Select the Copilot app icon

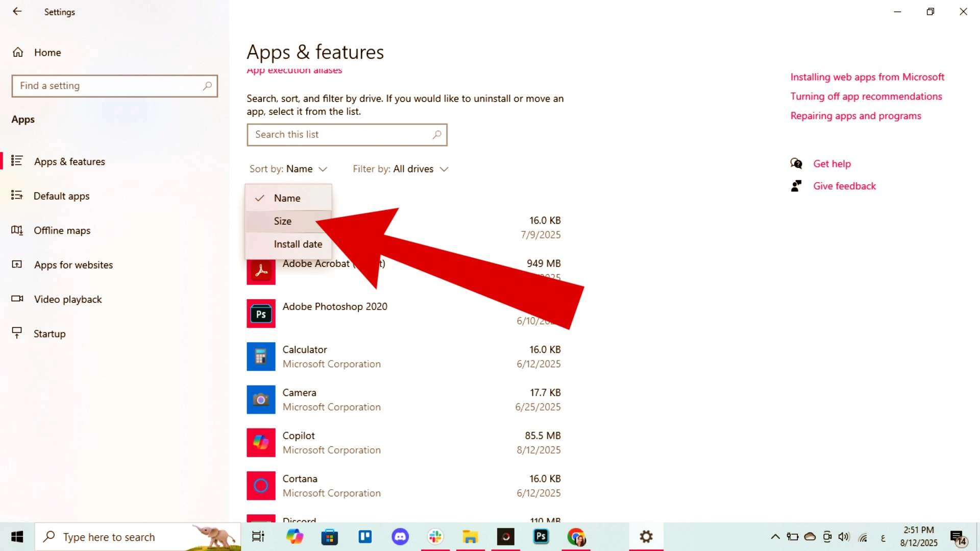click(261, 442)
